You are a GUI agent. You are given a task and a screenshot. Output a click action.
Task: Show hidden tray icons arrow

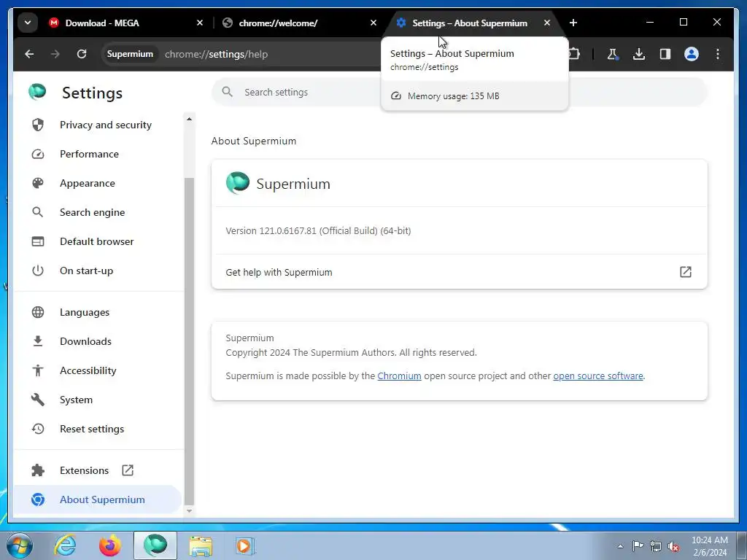click(620, 546)
